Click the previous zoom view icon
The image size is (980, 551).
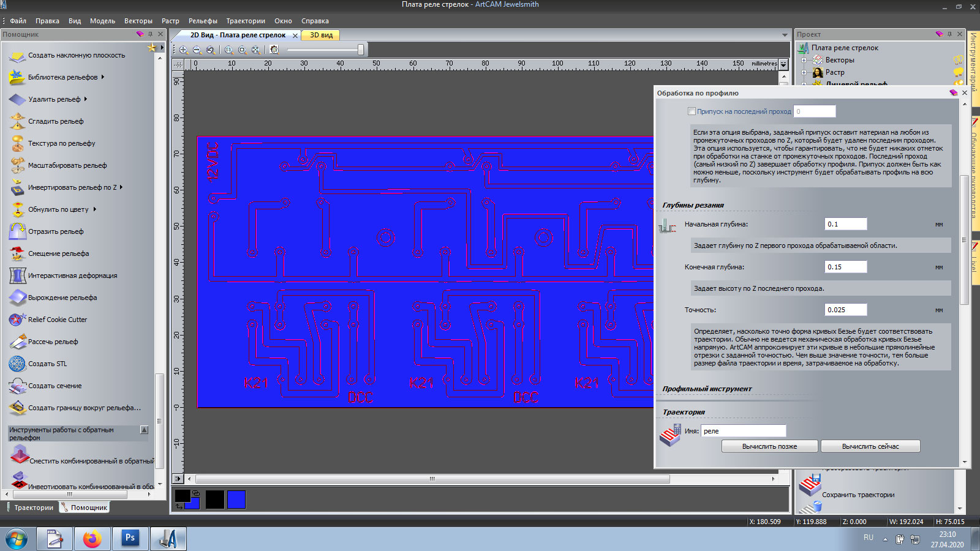210,50
